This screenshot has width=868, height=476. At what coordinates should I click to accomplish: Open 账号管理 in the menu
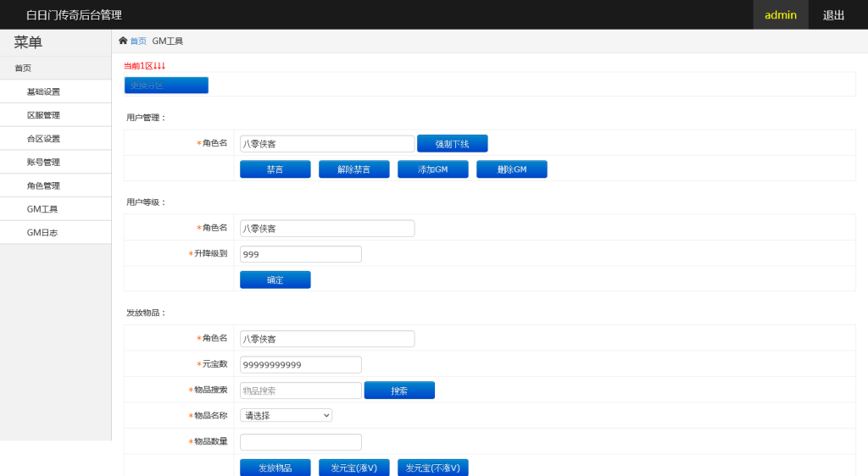click(x=43, y=163)
